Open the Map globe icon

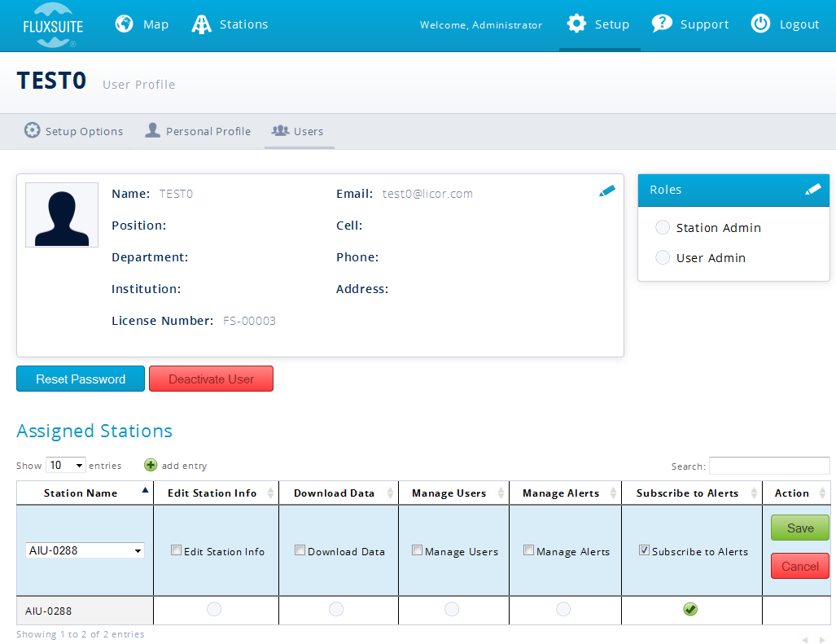coord(125,24)
